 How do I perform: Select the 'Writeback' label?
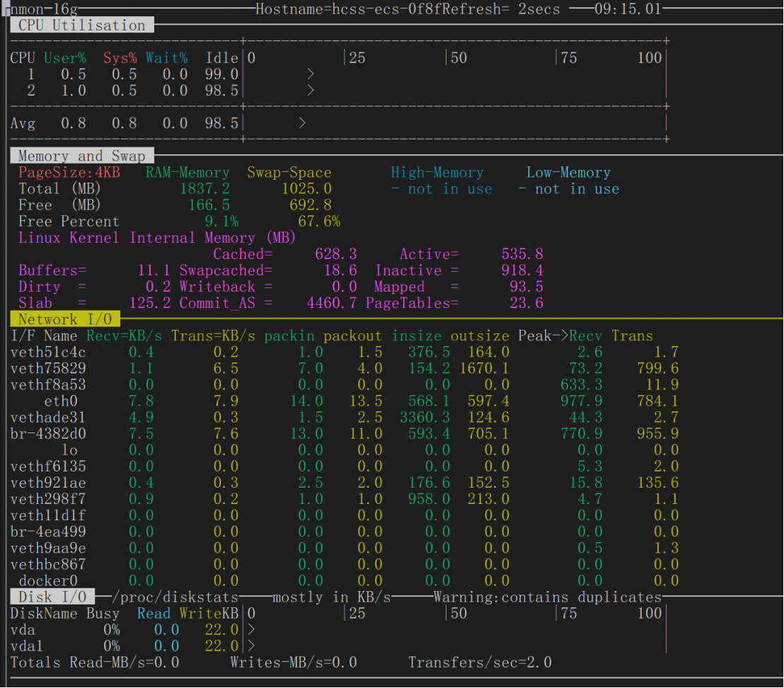coord(217,287)
